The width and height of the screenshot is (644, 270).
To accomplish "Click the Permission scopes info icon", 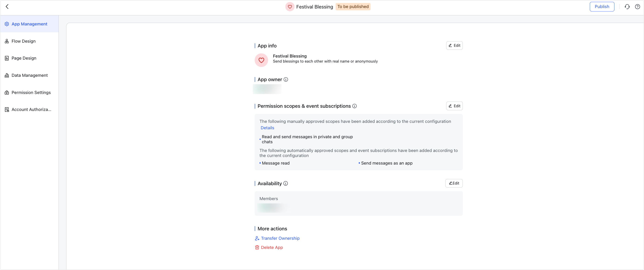I will tap(354, 106).
